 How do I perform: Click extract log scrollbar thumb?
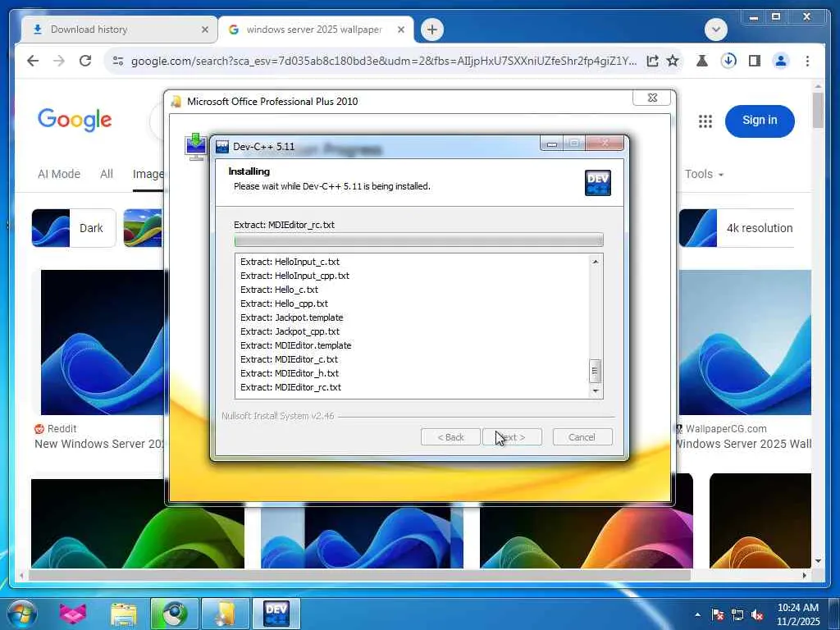coord(596,371)
